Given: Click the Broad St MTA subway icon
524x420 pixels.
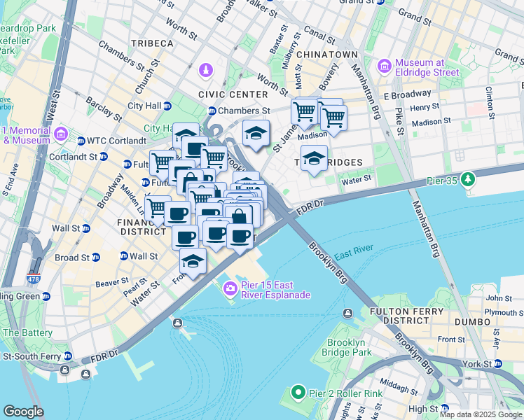Looking at the screenshot, I should 96,258.
